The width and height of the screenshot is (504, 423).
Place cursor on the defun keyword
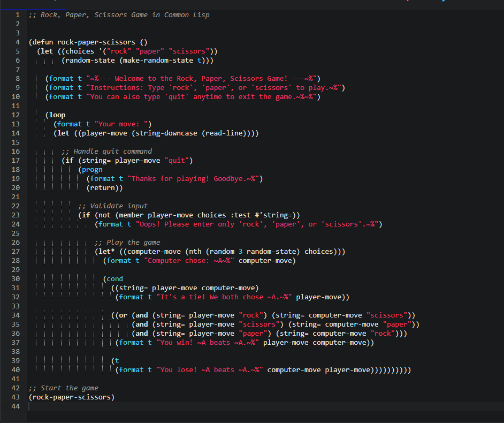coord(43,42)
